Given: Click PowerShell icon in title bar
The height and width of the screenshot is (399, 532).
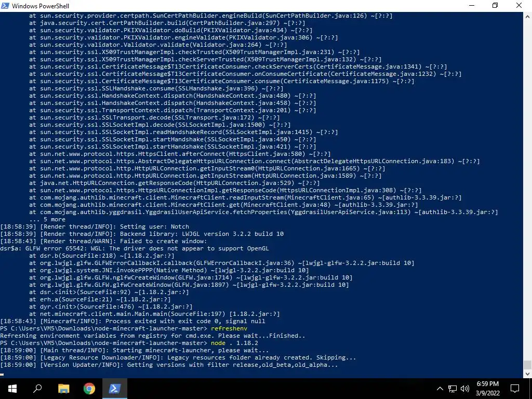Looking at the screenshot, I should [5, 6].
